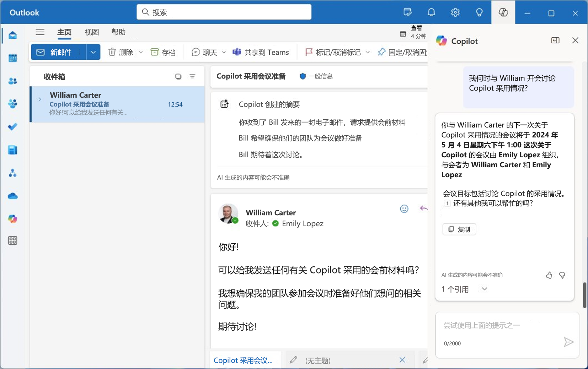Click the 查看 4 分钟 reading time indicator
The width and height of the screenshot is (588, 369).
pos(413,32)
